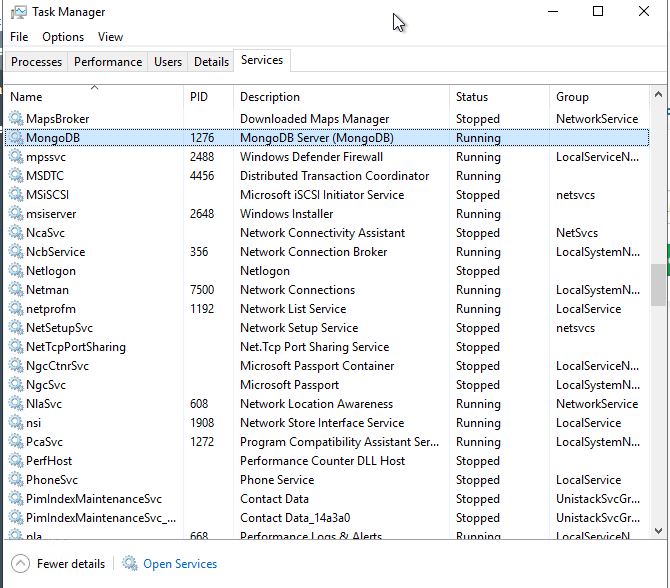Image resolution: width=670 pixels, height=588 pixels.
Task: Sort by the PID column header
Action: (209, 97)
